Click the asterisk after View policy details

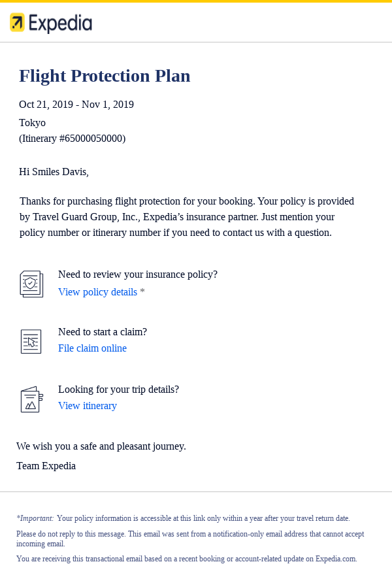pos(142,292)
